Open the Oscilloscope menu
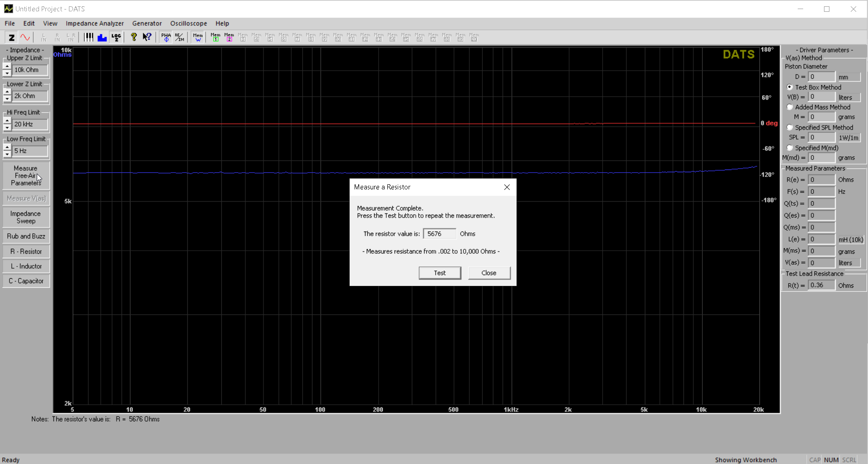 click(188, 24)
